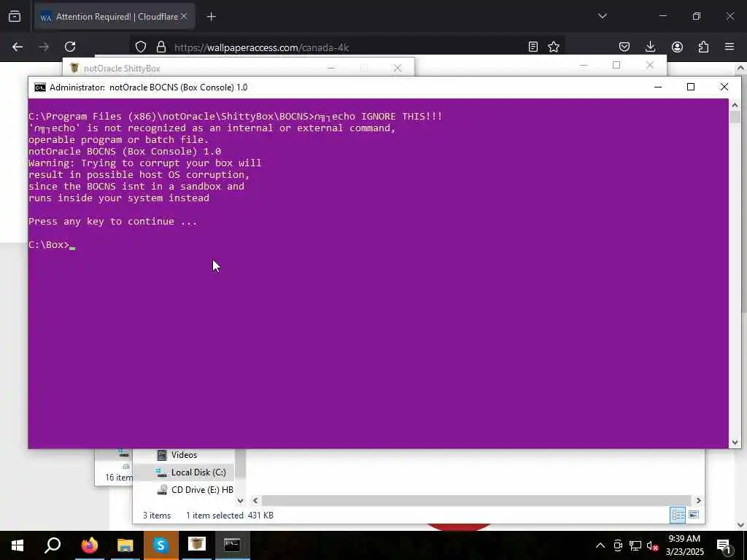Open Firefox downloads panel
This screenshot has width=747, height=560.
coord(650,47)
